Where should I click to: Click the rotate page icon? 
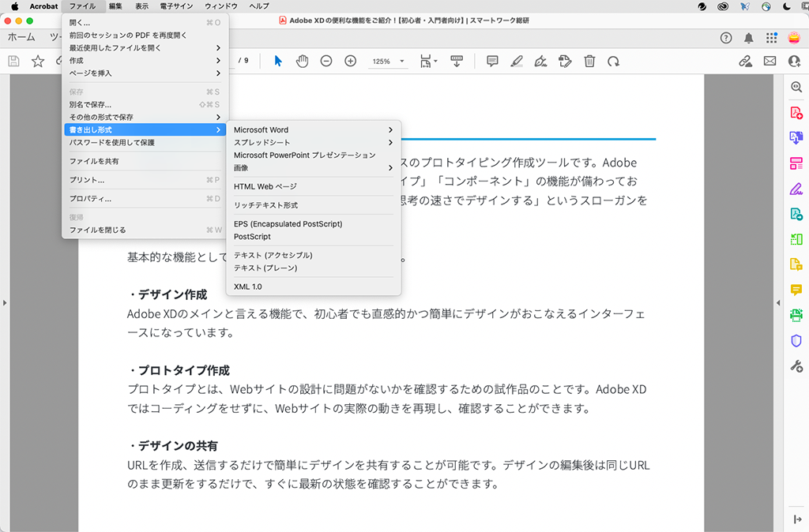coord(613,62)
